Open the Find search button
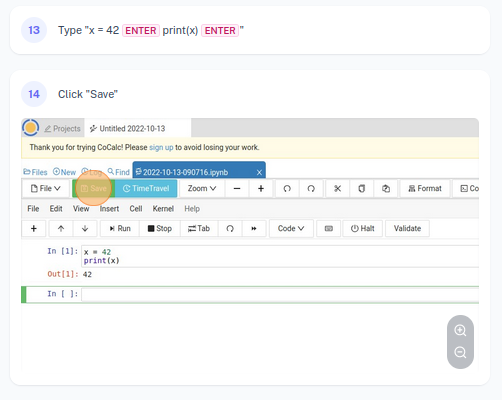The height and width of the screenshot is (400, 502). click(118, 172)
